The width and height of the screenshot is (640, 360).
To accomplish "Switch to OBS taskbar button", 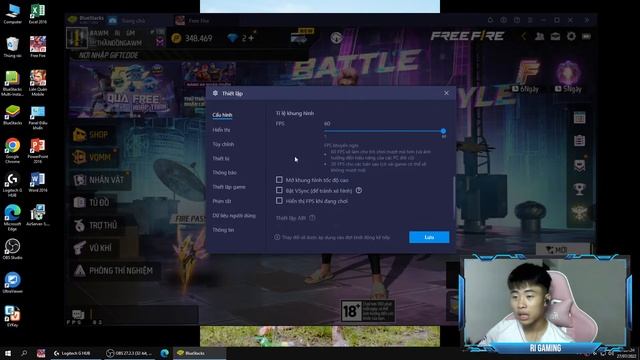I will (129, 353).
